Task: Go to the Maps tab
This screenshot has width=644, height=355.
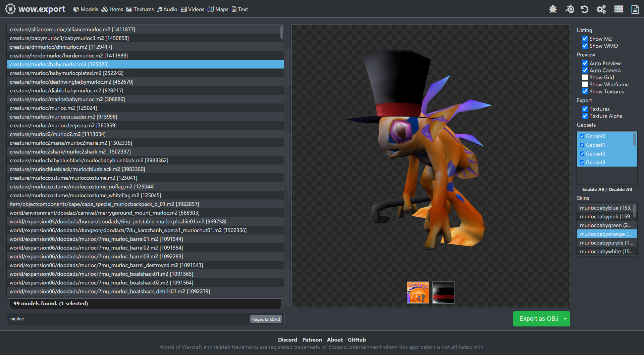Action: tap(218, 9)
